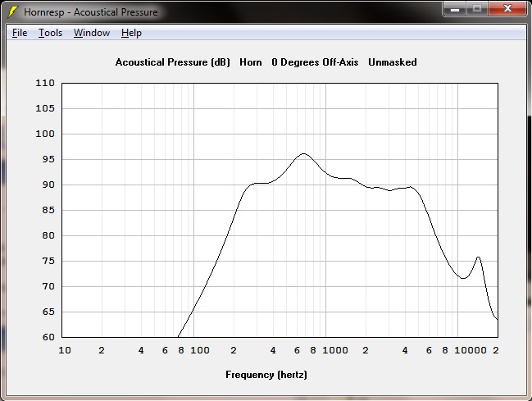Close the Hornresp window
The height and width of the screenshot is (401, 532).
click(x=507, y=9)
